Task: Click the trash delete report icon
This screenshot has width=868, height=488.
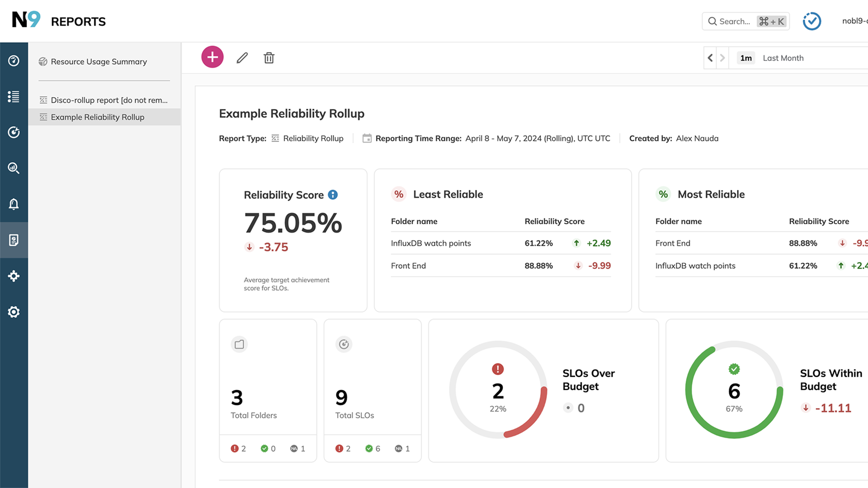Action: tap(269, 58)
